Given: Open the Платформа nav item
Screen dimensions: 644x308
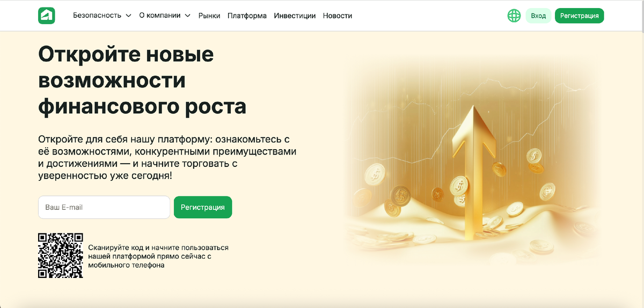Looking at the screenshot, I should click(247, 16).
